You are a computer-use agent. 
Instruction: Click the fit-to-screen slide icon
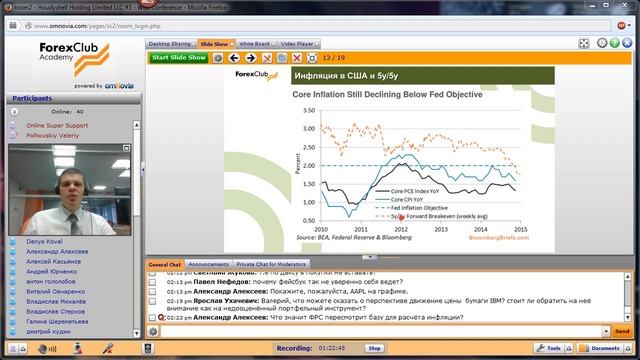312,58
